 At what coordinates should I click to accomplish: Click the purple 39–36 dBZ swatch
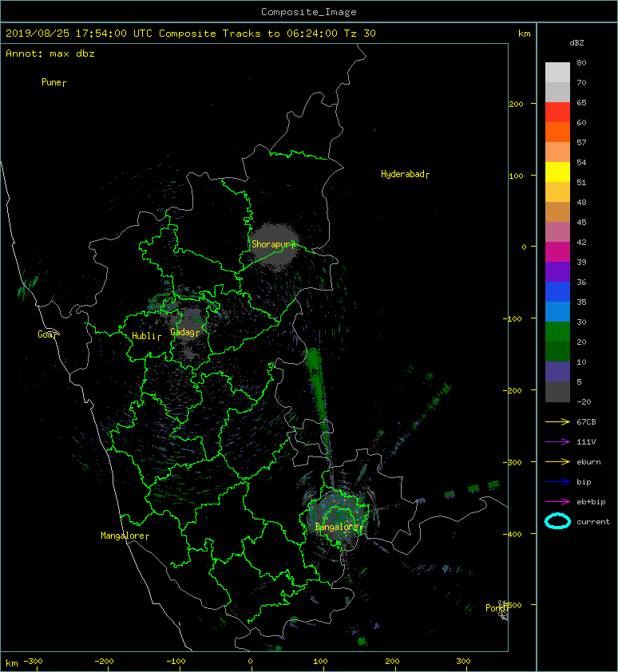(557, 271)
